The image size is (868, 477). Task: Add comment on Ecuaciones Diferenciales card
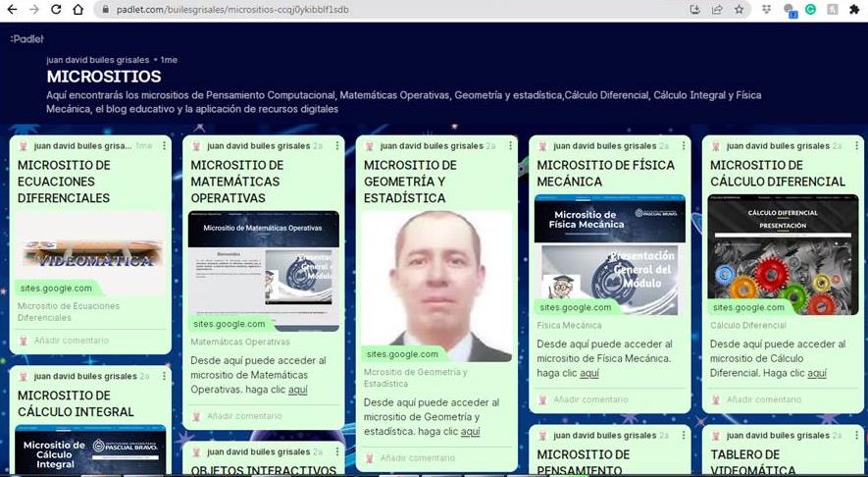[x=72, y=341]
